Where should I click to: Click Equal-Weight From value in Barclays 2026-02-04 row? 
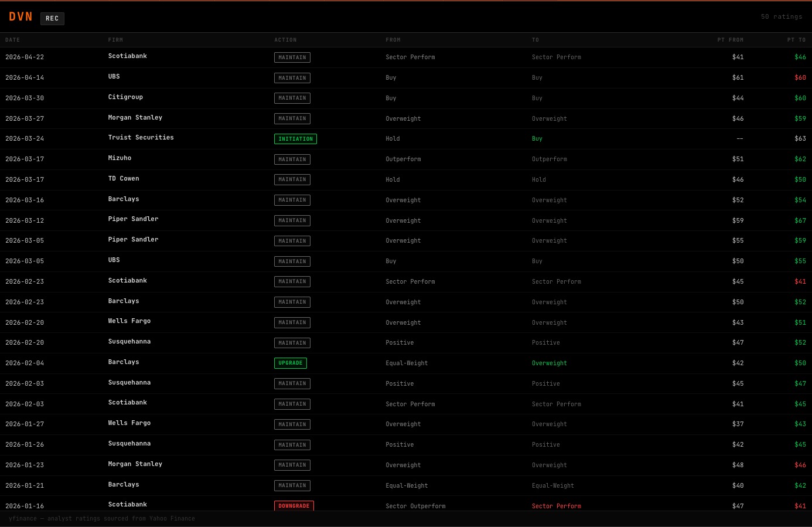[407, 363]
